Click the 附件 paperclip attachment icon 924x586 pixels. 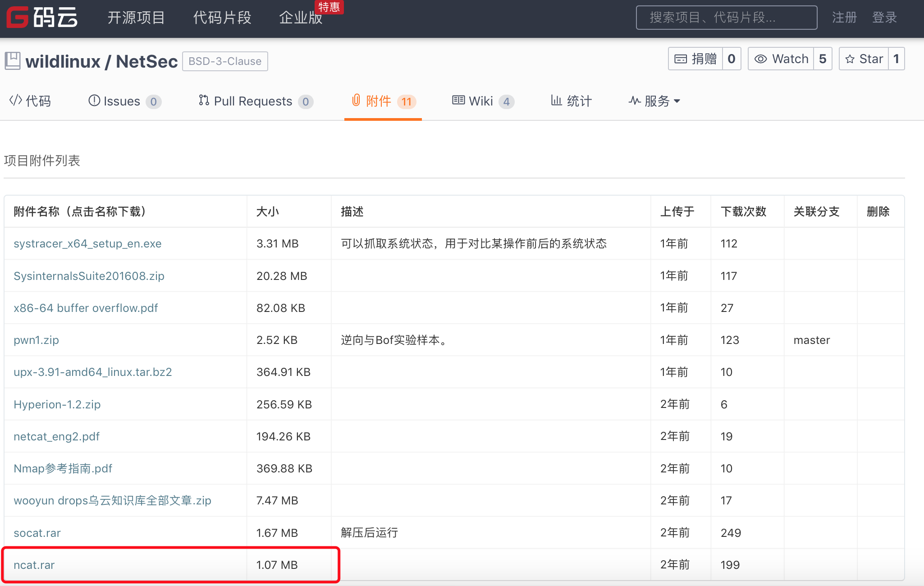coord(356,100)
